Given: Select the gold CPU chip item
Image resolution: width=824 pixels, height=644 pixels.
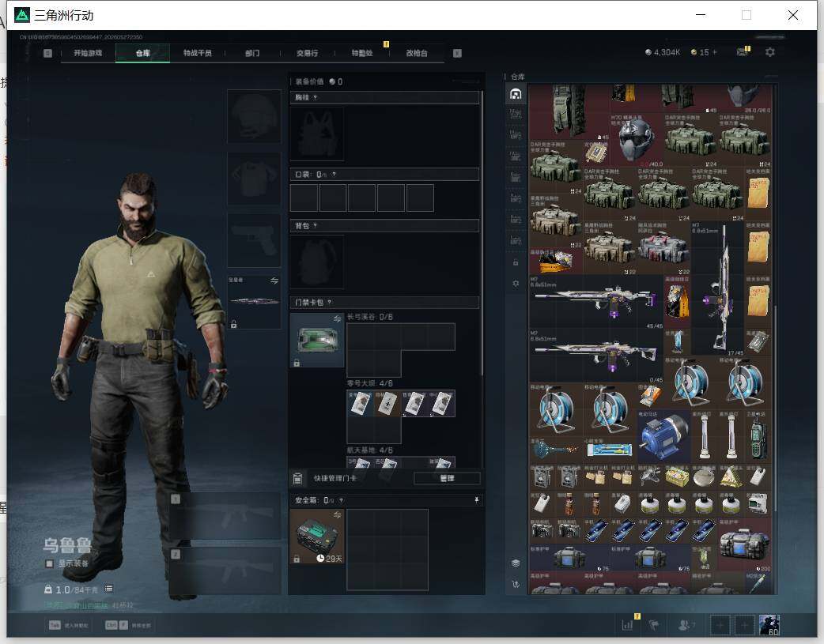Looking at the screenshot, I should click(x=596, y=153).
